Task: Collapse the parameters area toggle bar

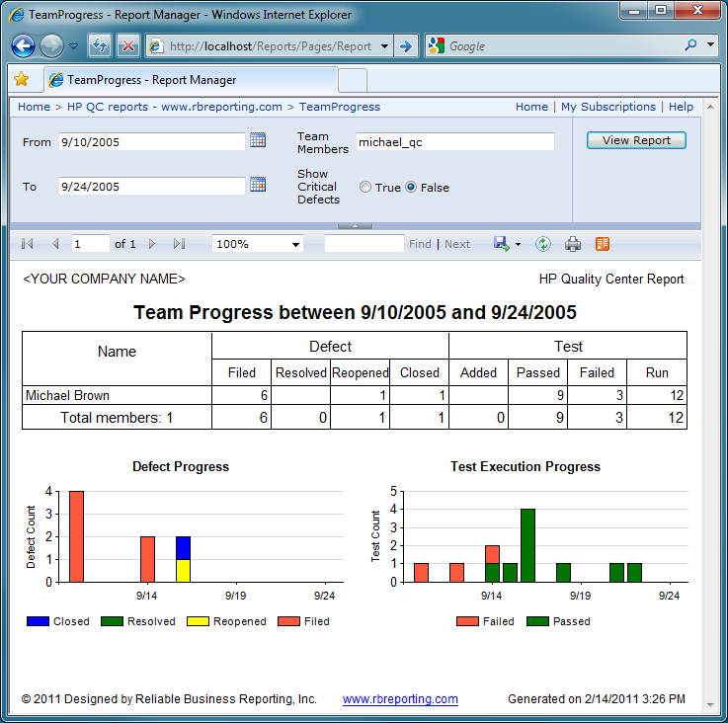Action: click(355, 226)
